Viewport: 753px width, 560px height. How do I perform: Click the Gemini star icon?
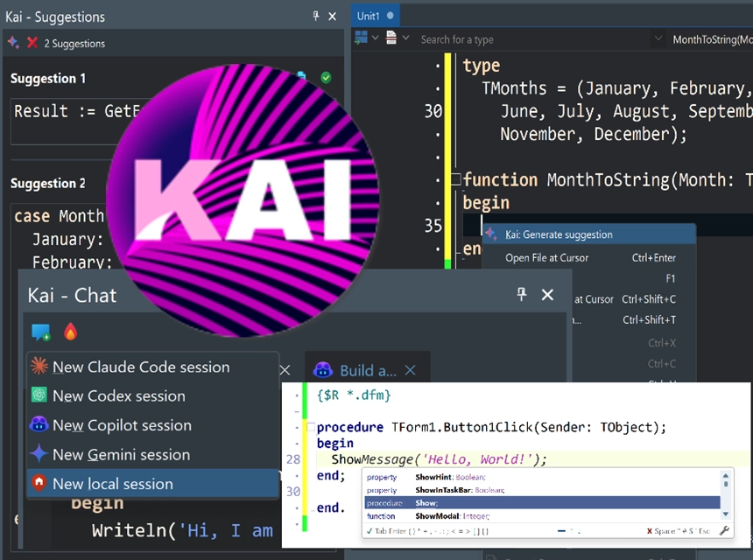point(39,453)
